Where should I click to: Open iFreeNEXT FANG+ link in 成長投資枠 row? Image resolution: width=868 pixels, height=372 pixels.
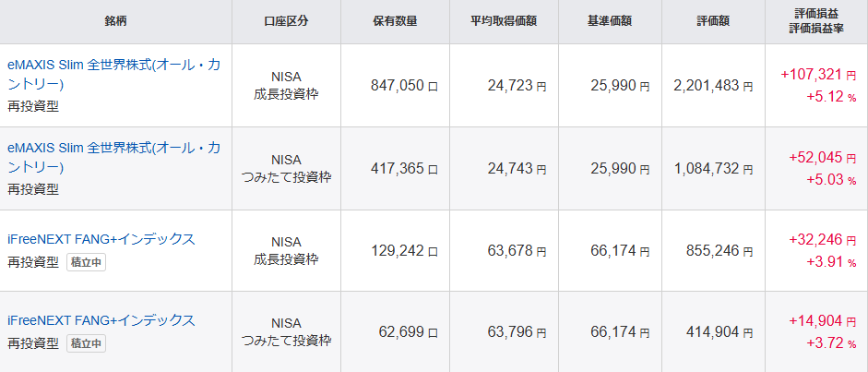tap(101, 240)
